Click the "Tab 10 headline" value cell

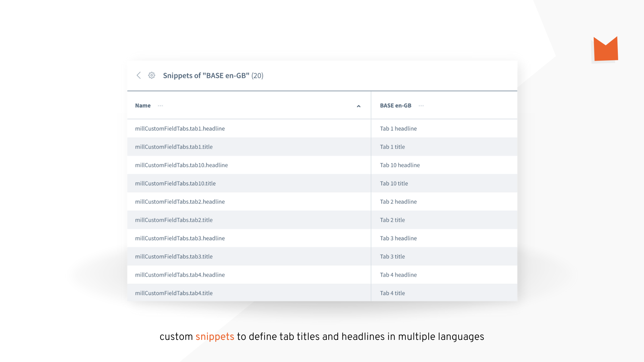[x=444, y=165]
